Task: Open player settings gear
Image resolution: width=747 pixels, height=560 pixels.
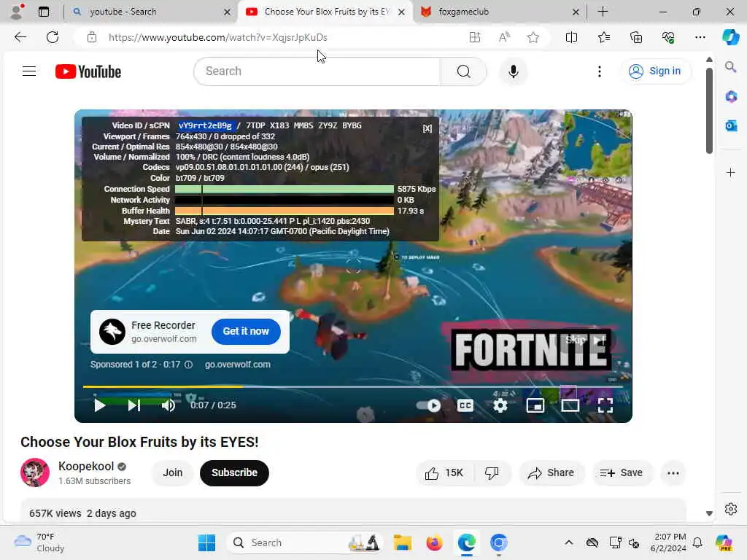Action: pos(500,405)
